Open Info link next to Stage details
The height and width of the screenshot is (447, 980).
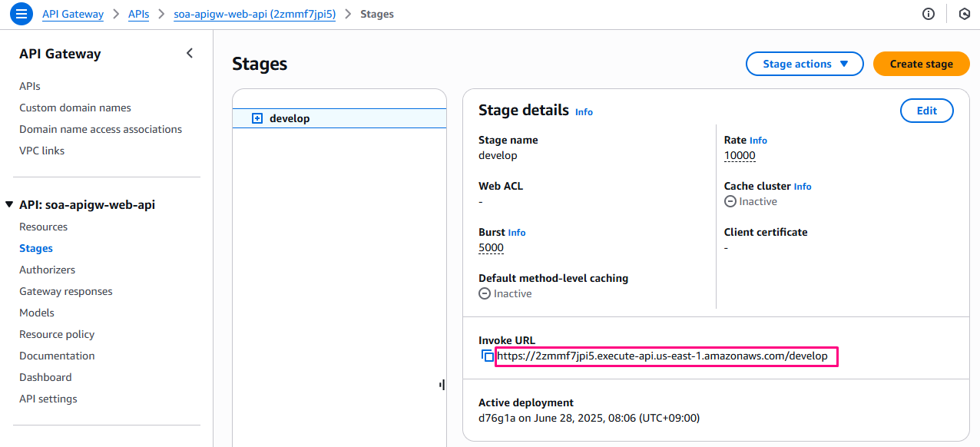[x=584, y=112]
